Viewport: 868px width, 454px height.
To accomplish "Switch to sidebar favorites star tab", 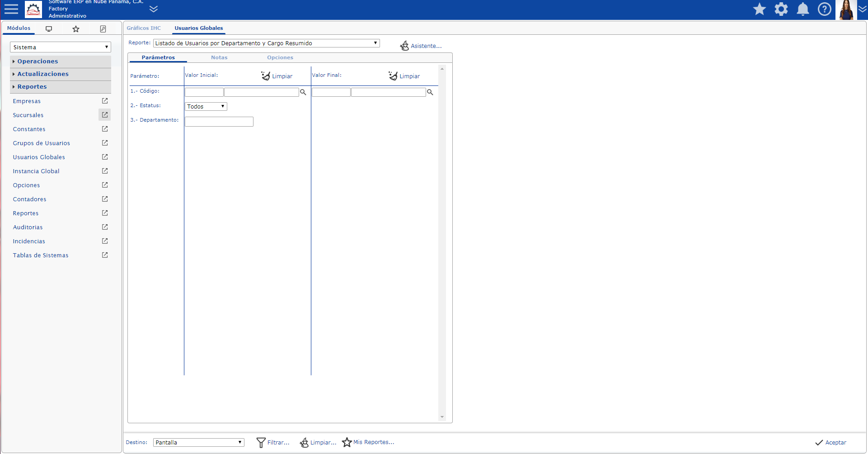I will [76, 29].
